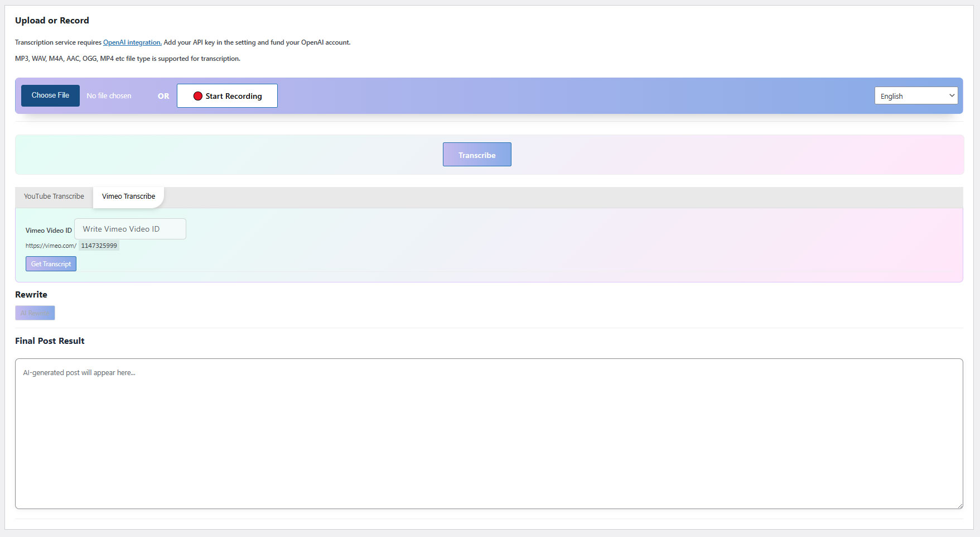Screen dimensions: 980x537
Task: Select the Vimeo Transcribe tab
Action: (128, 196)
